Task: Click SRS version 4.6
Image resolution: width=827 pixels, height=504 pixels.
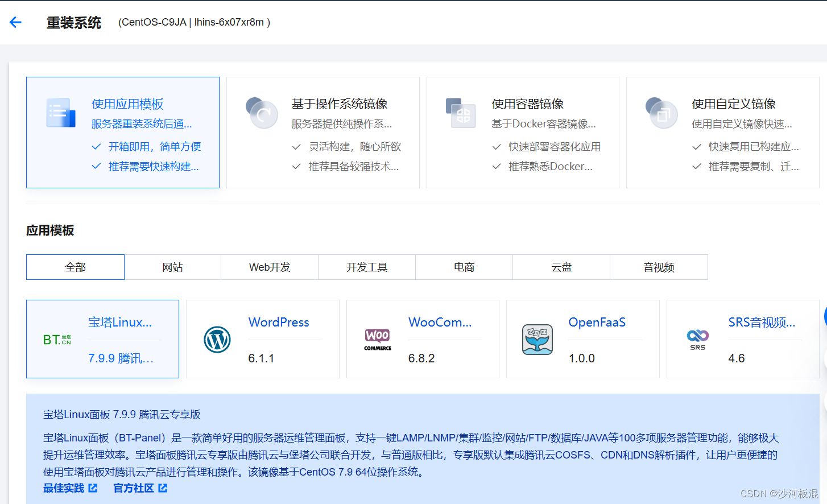Action: pyautogui.click(x=737, y=358)
